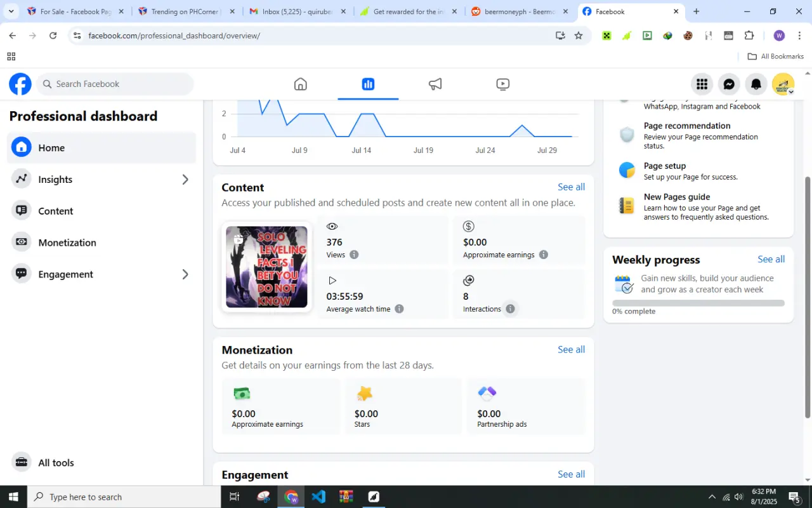The width and height of the screenshot is (812, 508).
Task: Select the Professional dashboard bar-chart icon
Action: tap(368, 84)
